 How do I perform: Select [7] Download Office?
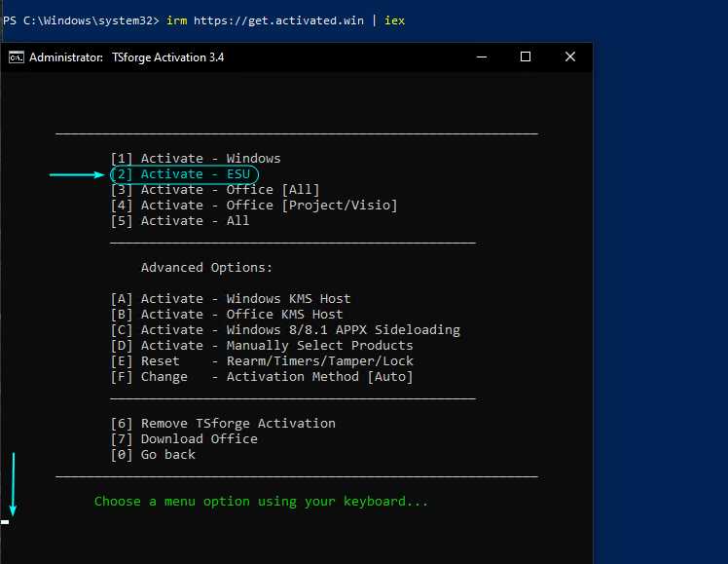184,439
